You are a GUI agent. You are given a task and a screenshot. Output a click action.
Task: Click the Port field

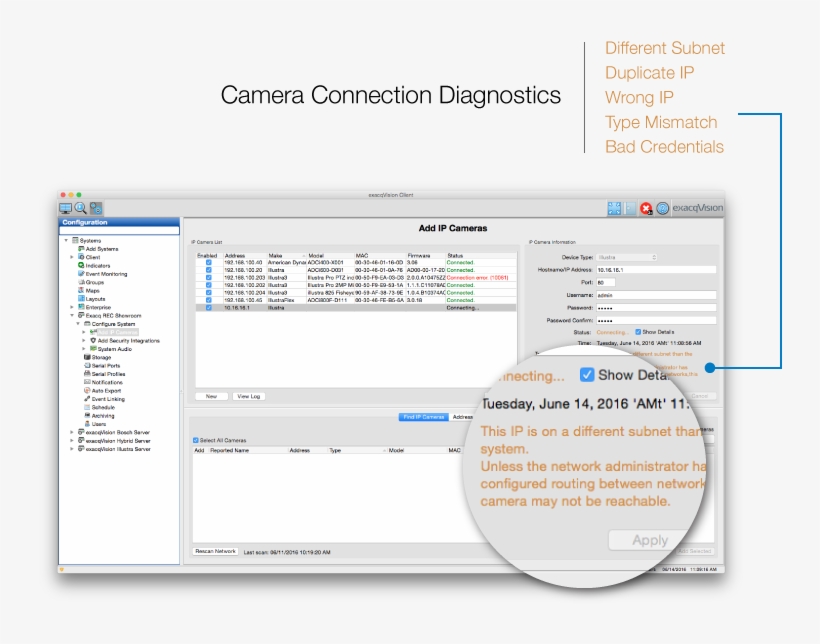point(606,283)
